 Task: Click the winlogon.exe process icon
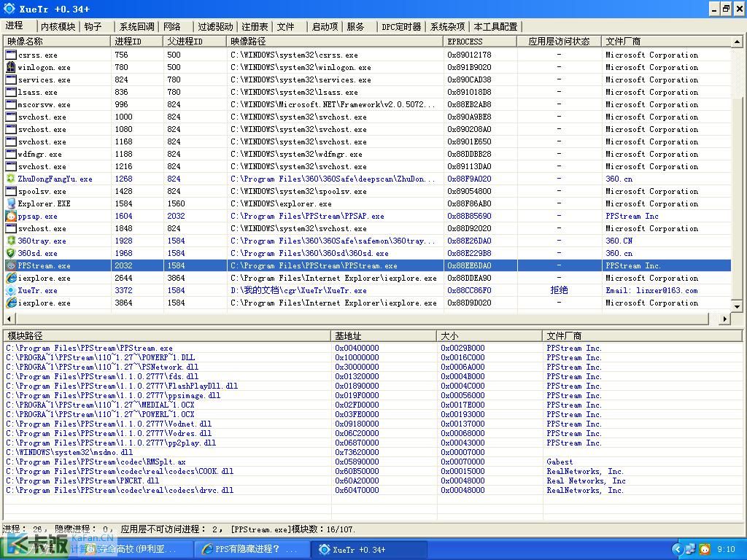(10, 67)
